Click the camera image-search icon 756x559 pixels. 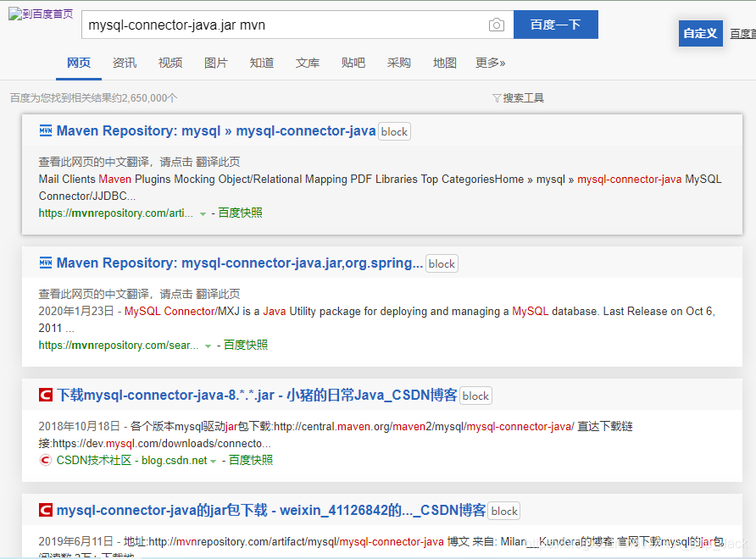point(496,25)
